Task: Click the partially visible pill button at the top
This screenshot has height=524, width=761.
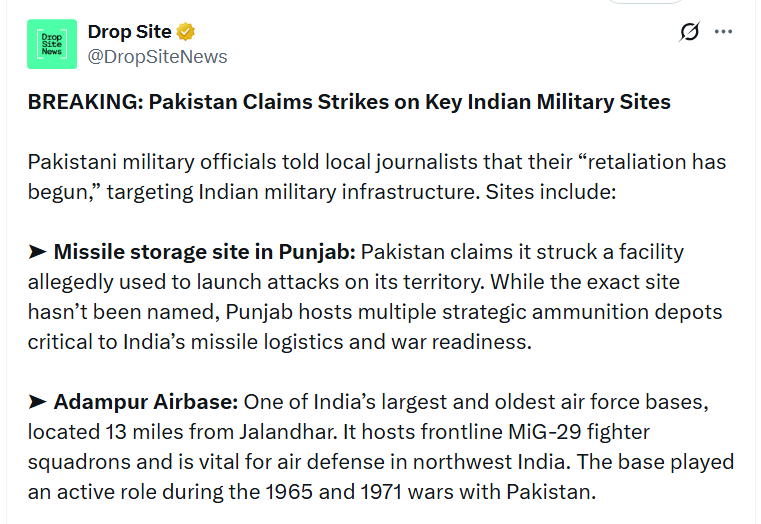Action: (645, 2)
